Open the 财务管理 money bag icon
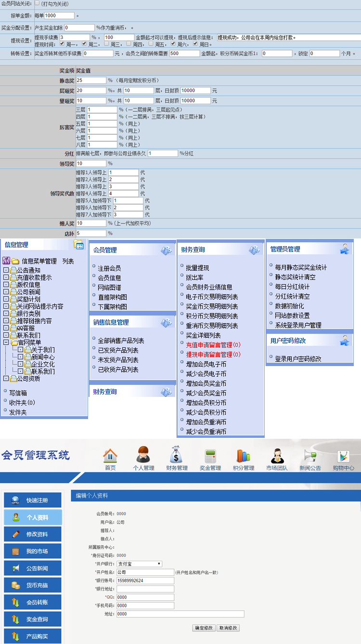The height and width of the screenshot is (644, 361). click(176, 455)
